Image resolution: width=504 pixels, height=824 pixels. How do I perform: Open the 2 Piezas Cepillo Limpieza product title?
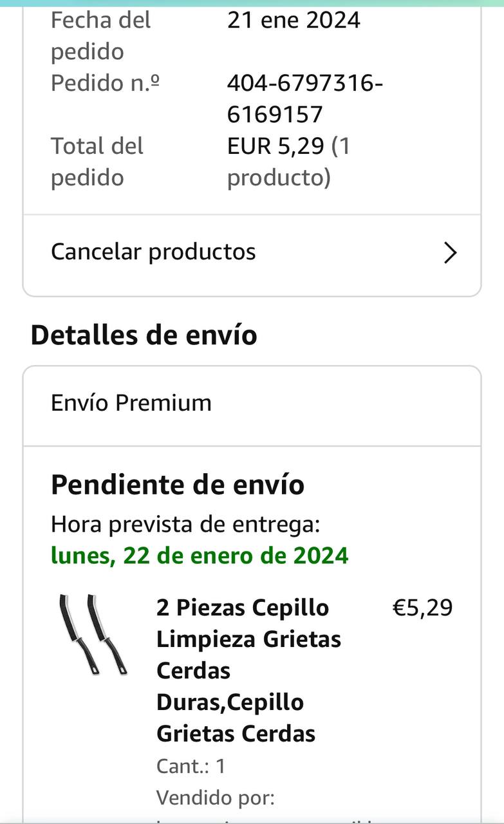coord(248,670)
